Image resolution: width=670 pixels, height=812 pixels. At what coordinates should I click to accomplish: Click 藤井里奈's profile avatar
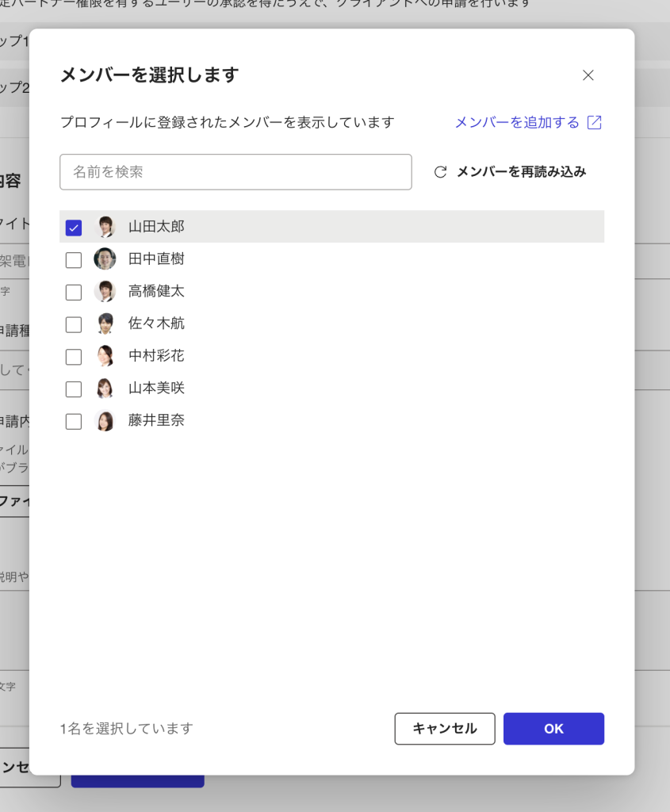105,421
